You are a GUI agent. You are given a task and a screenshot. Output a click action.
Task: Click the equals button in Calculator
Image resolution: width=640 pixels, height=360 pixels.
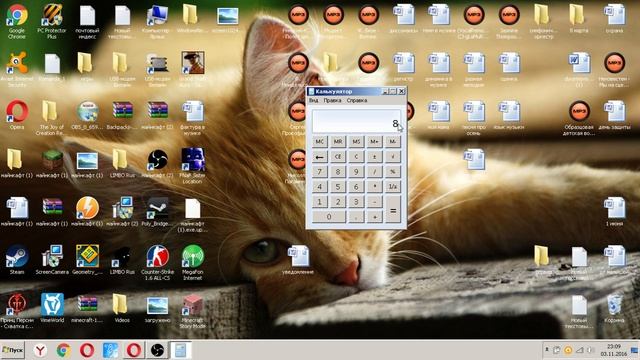393,210
